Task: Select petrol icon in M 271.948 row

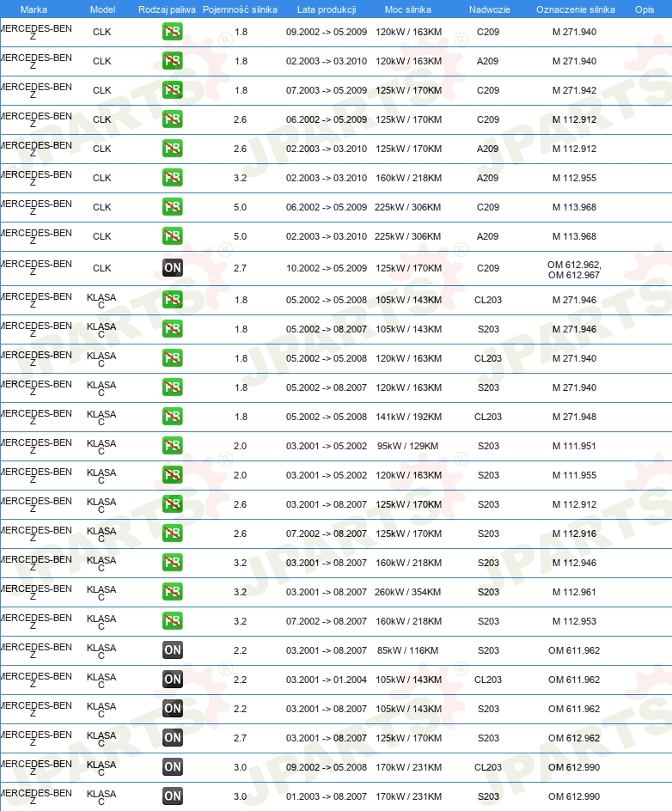Action: [172, 417]
